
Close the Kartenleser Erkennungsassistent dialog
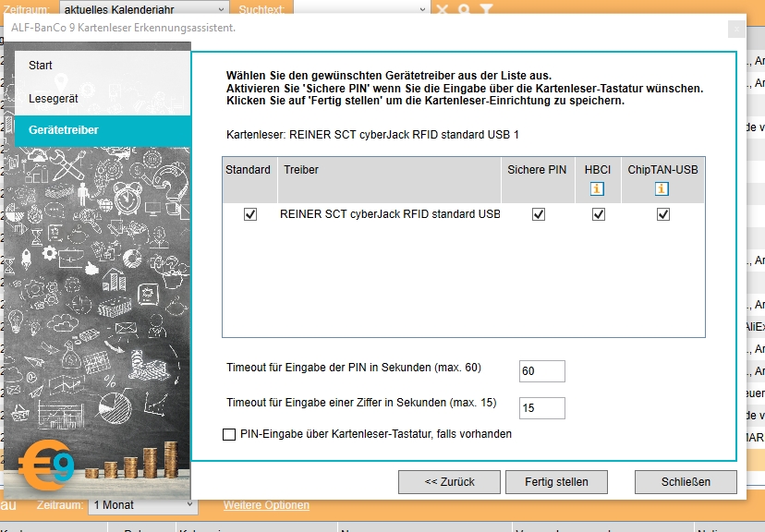click(x=736, y=30)
